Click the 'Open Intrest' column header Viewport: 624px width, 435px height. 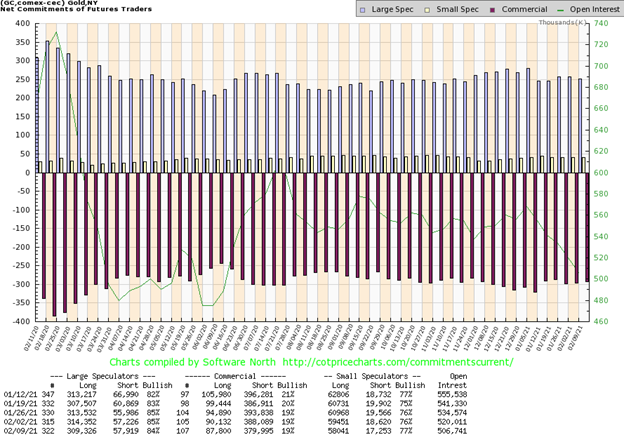[454, 380]
